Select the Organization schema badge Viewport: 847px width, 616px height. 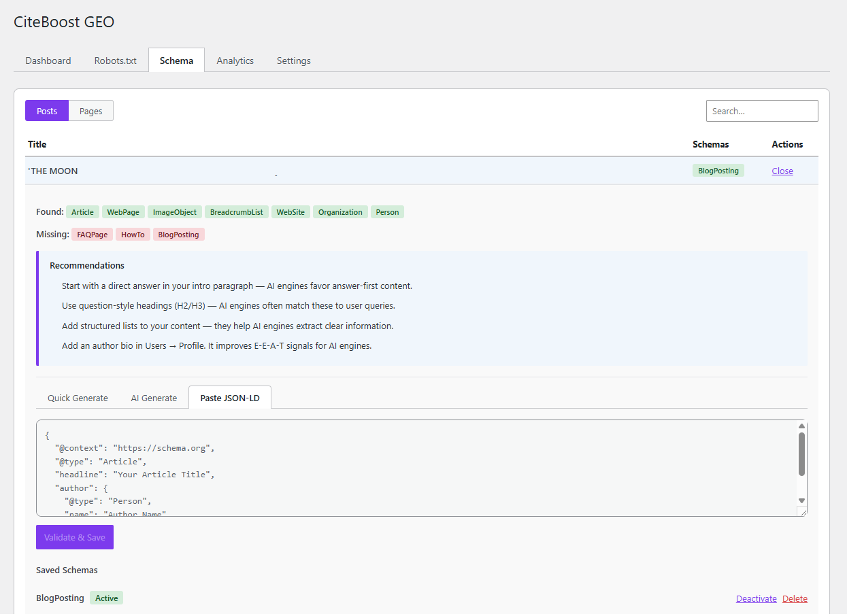click(x=340, y=211)
